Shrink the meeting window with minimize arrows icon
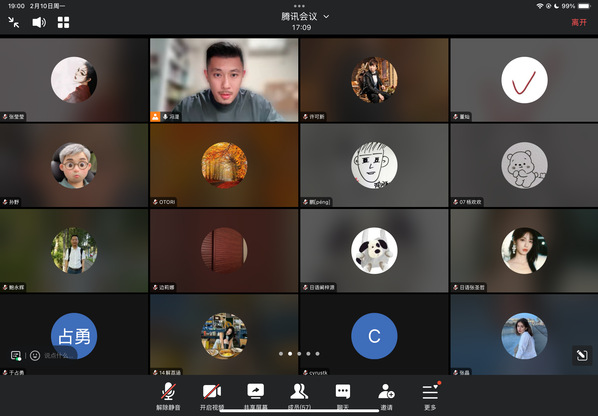 tap(14, 22)
